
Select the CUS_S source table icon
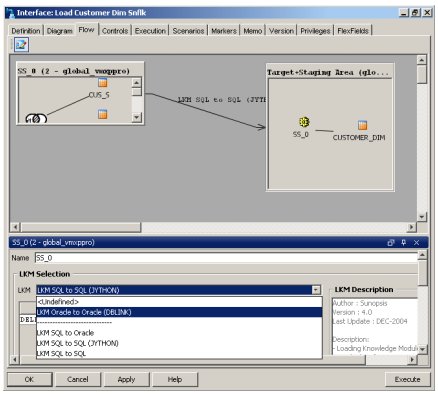(x=103, y=82)
